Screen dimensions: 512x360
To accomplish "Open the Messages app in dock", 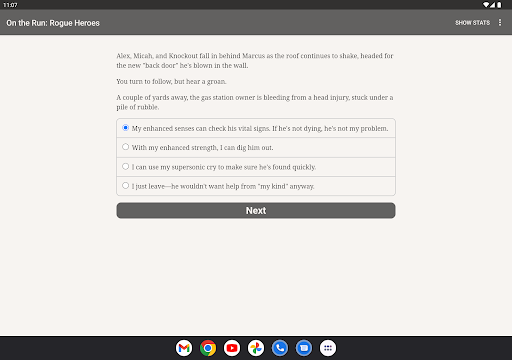I will pos(304,348).
